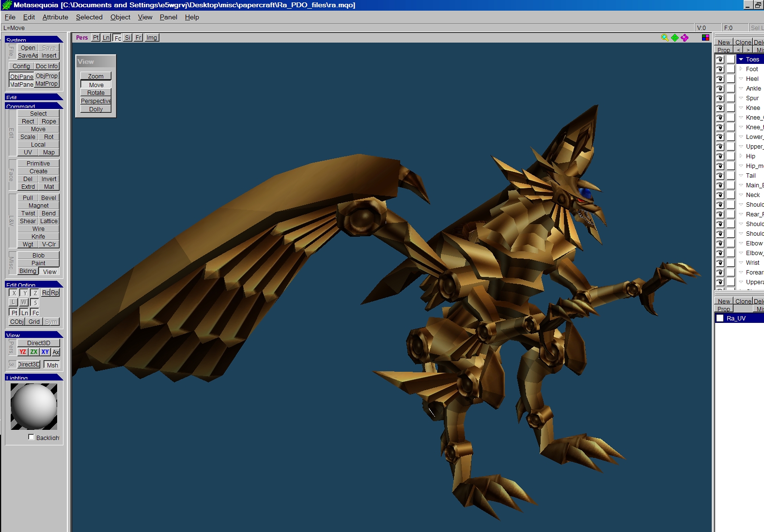
Task: Toggle the S screen coordinate option
Action: [x=35, y=302]
